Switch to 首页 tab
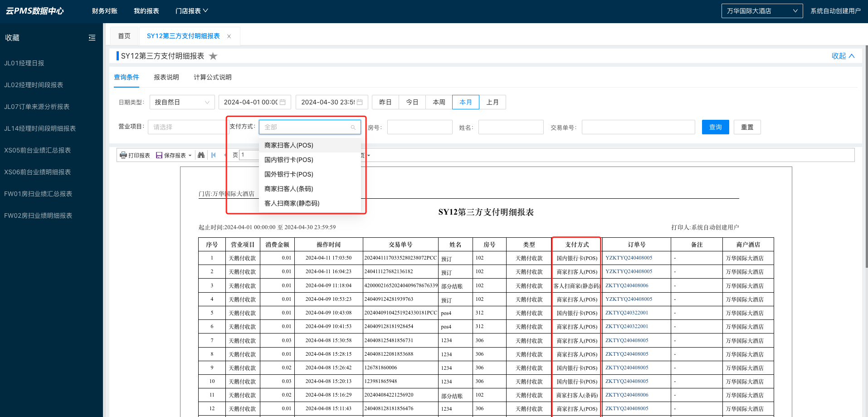Viewport: 868px width, 417px height. click(124, 36)
